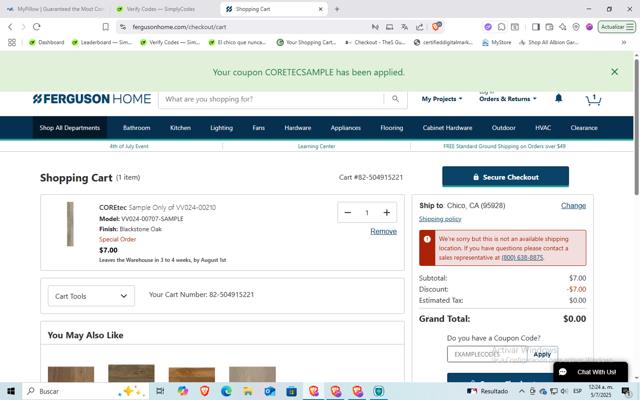
Task: Open the Appliances department
Action: [345, 128]
